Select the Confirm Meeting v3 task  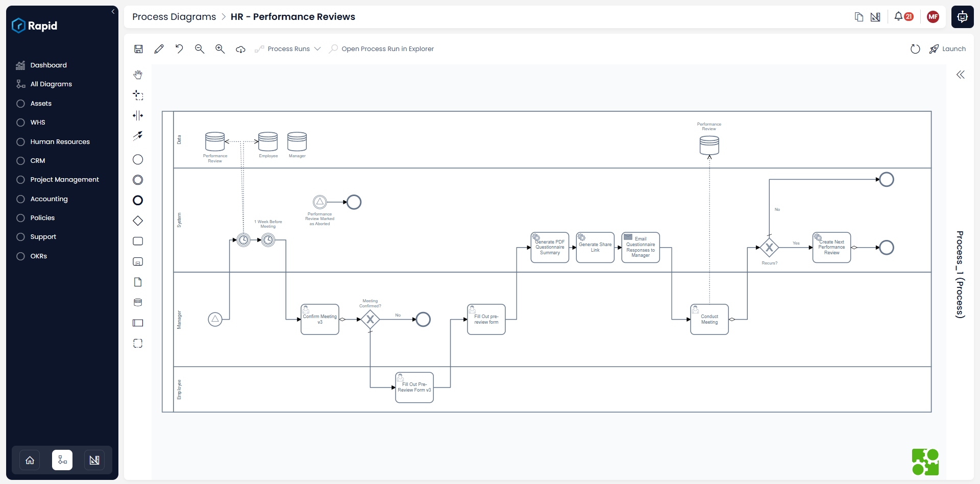tap(320, 320)
